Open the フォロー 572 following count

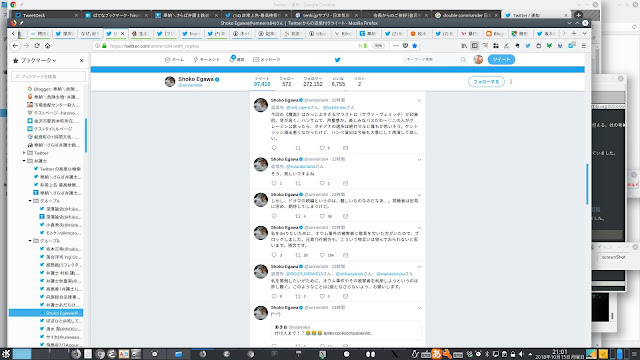pyautogui.click(x=287, y=82)
